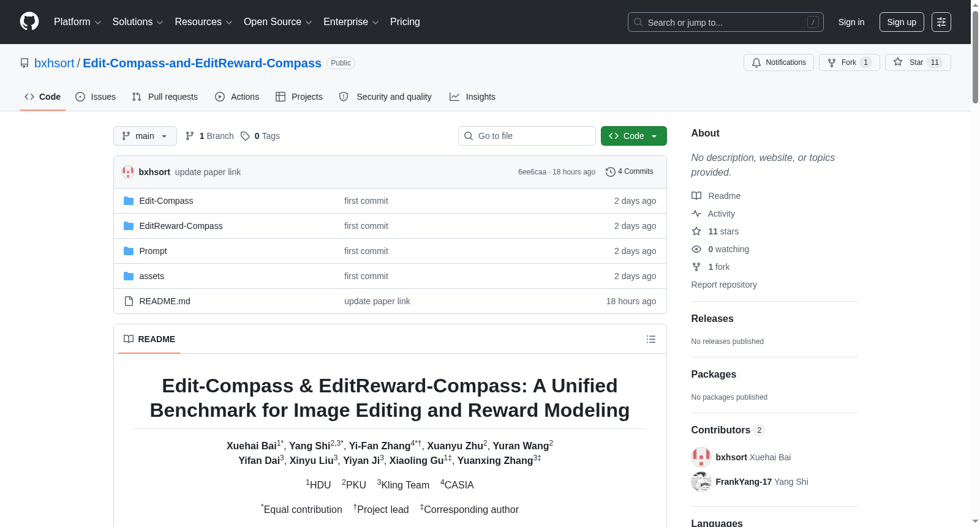Image resolution: width=980 pixels, height=527 pixels.
Task: Open the command palette icon button
Action: pyautogui.click(x=941, y=22)
